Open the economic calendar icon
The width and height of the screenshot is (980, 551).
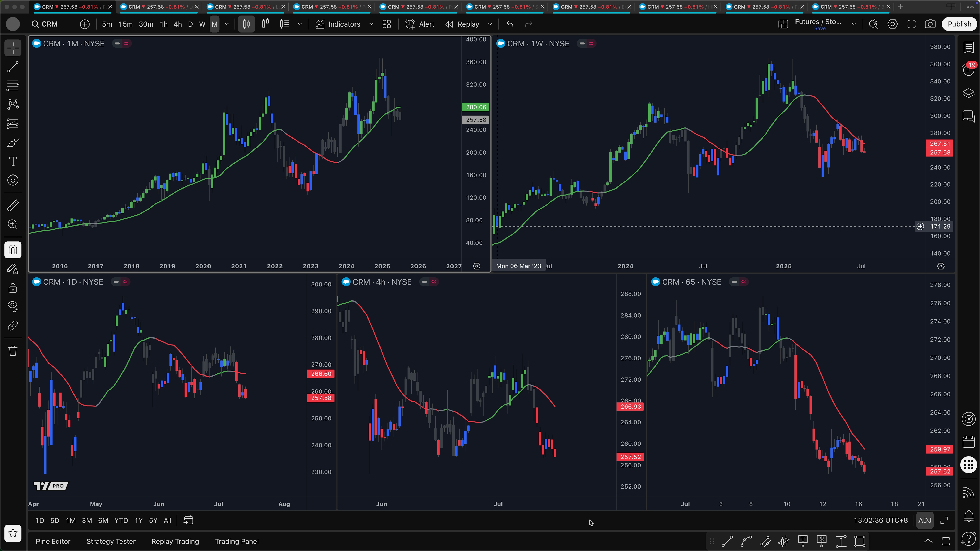tap(969, 442)
